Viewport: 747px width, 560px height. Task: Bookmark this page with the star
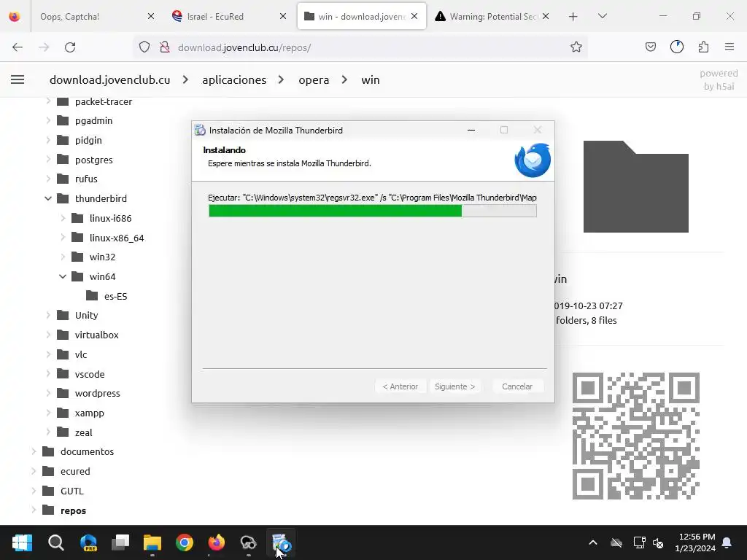click(576, 47)
